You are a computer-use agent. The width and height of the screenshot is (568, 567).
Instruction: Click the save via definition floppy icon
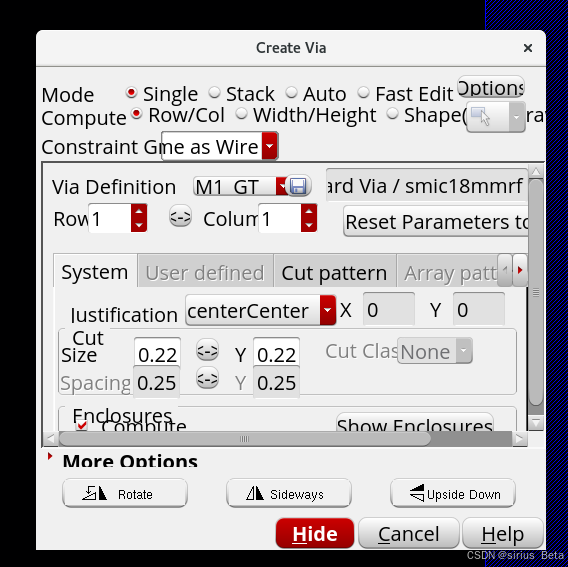click(x=298, y=186)
